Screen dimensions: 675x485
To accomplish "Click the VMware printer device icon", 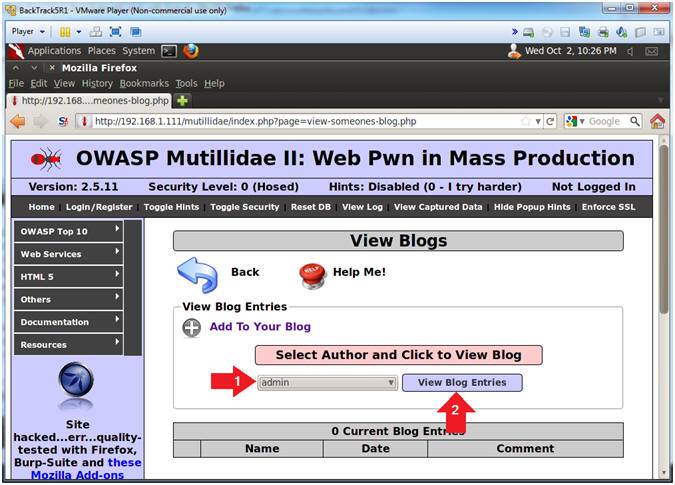I will [x=603, y=32].
